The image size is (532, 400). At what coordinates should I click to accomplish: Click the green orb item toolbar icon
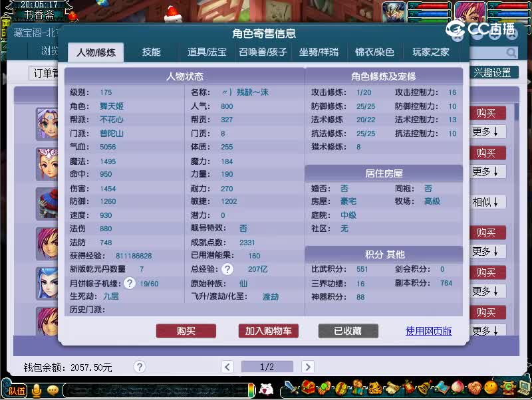coord(325,388)
